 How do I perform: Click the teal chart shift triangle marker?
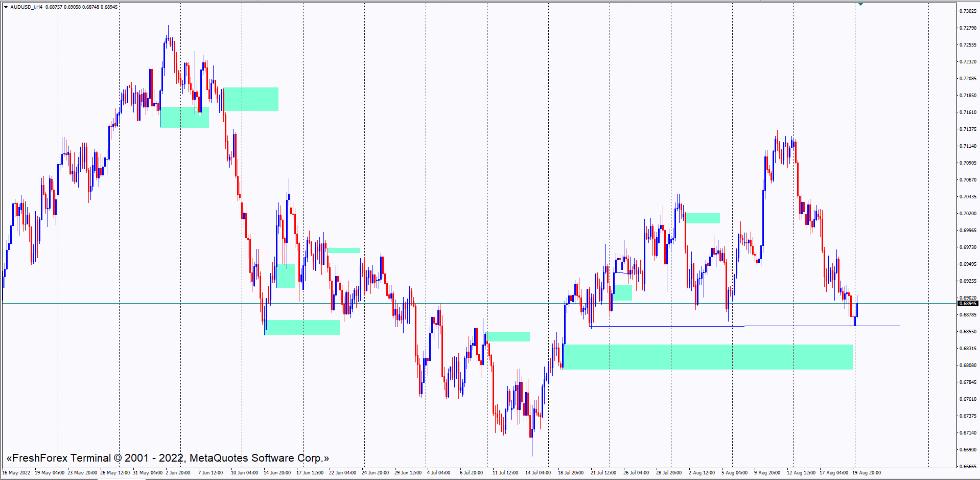click(860, 4)
